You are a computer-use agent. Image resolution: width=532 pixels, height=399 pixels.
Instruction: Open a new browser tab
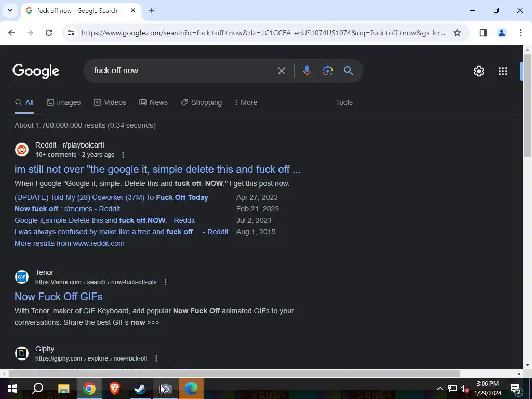pos(152,10)
